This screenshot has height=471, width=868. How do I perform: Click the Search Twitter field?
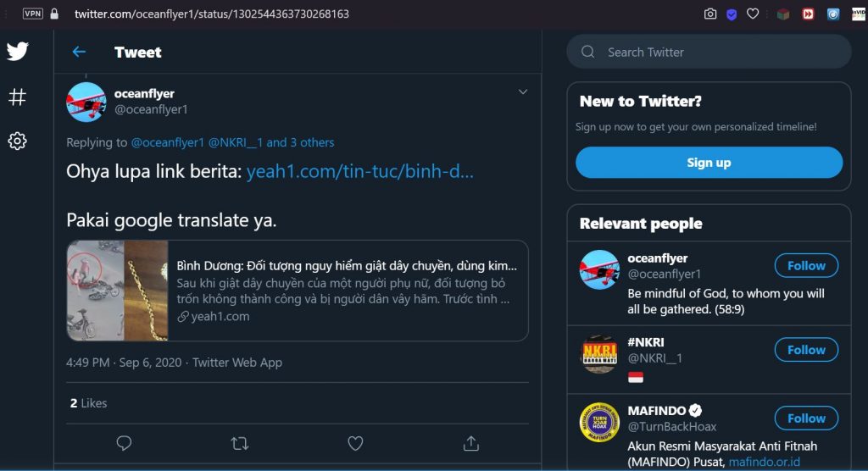click(x=709, y=52)
